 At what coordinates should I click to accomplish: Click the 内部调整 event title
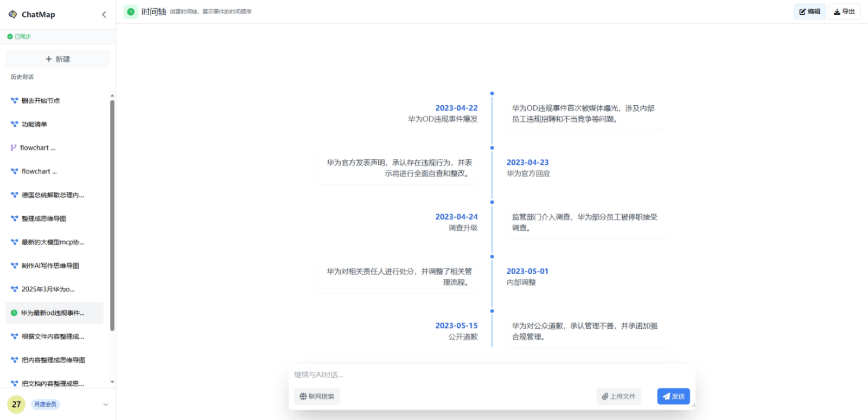(521, 282)
